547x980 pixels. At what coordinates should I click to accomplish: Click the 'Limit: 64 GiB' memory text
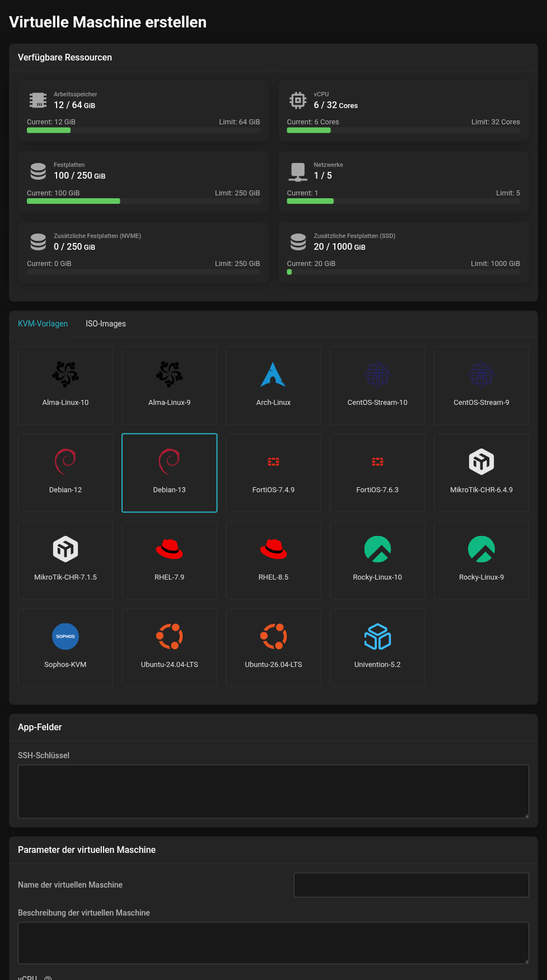coord(239,122)
